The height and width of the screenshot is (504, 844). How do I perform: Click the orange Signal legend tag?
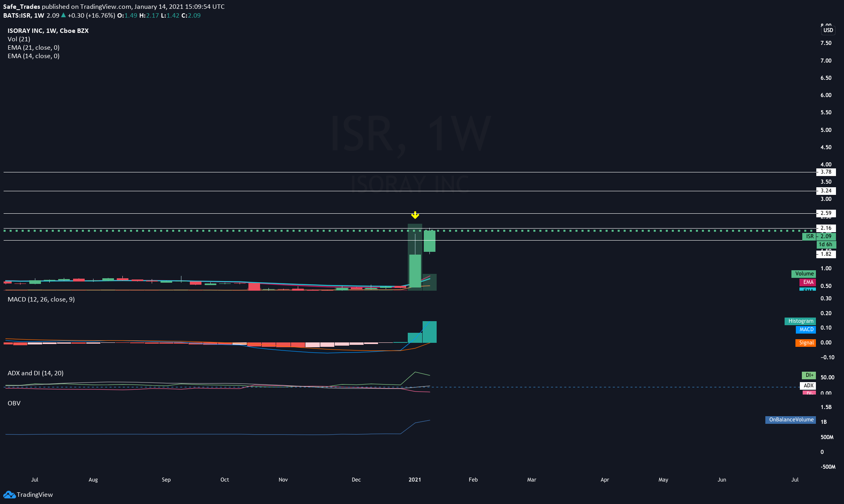[805, 343]
